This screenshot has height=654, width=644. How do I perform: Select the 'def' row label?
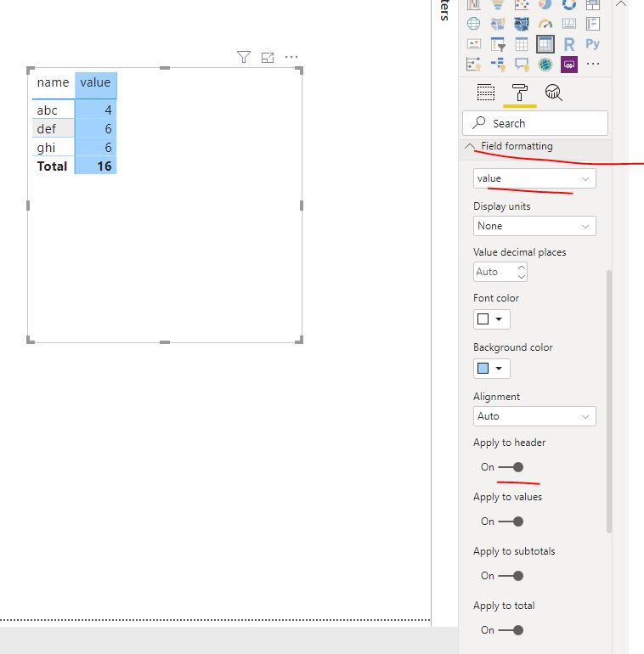pos(46,129)
